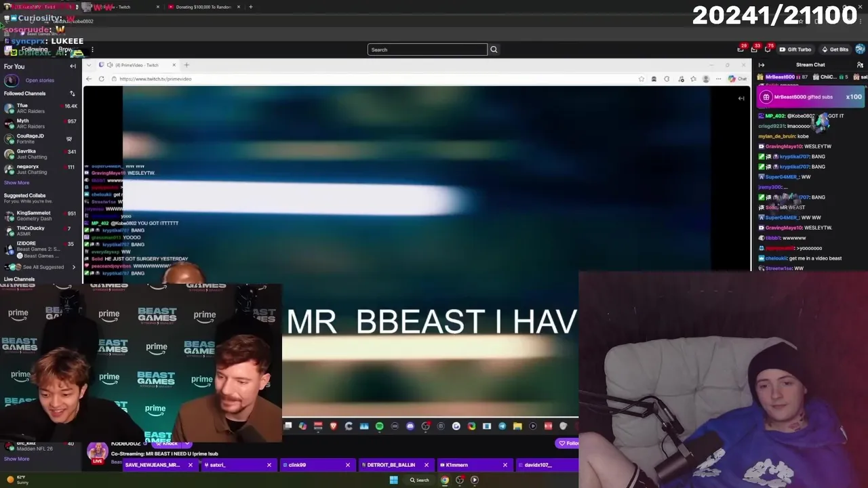Collapse theatre chat arrow on video

[741, 98]
